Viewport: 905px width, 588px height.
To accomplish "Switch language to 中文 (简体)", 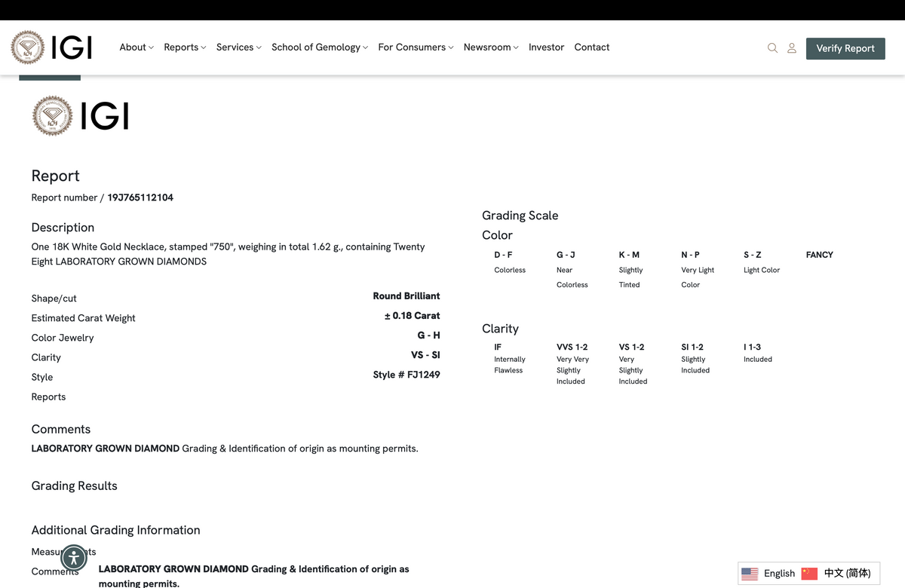I will coord(847,574).
